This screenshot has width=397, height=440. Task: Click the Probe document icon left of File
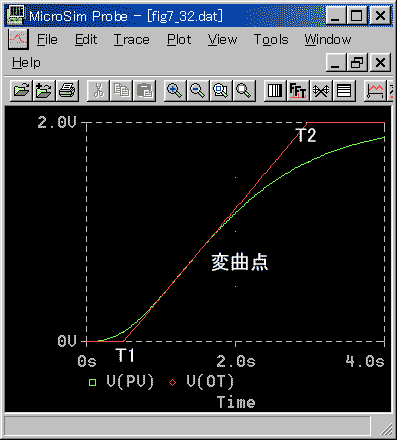pos(18,39)
